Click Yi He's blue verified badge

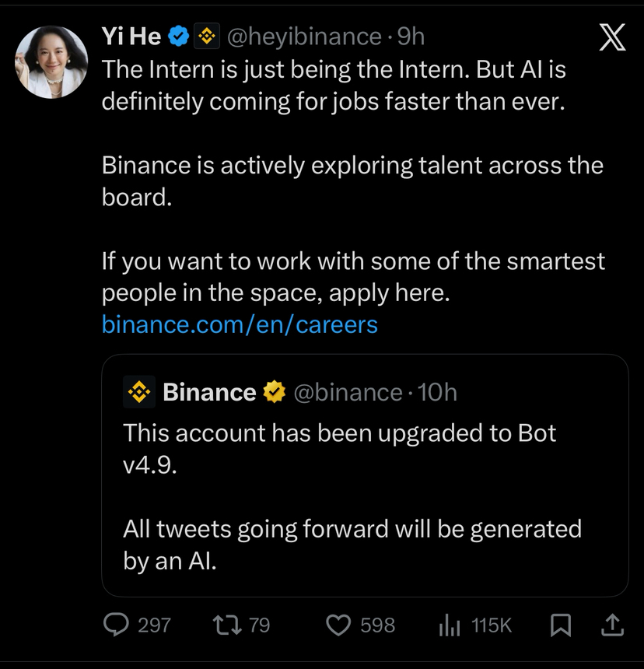179,36
